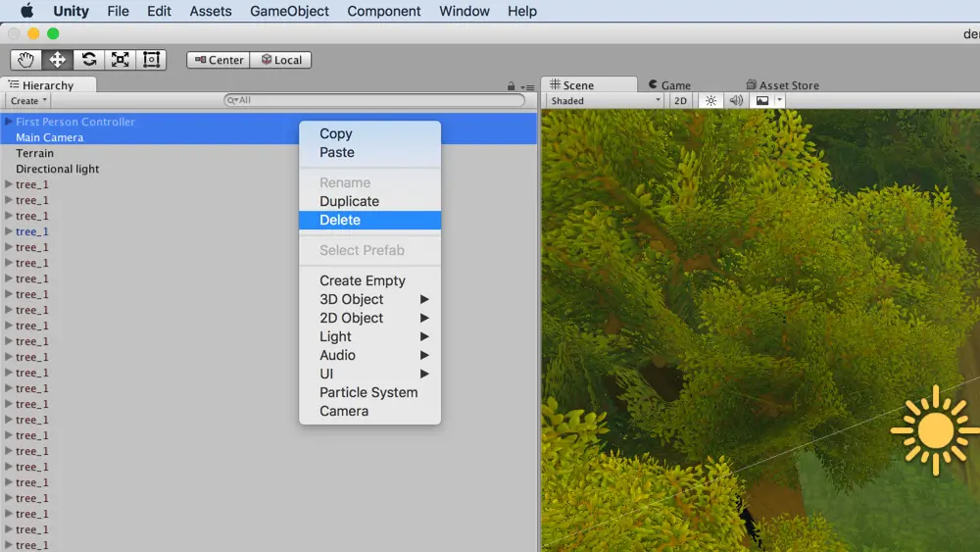Open UI submenu

[370, 374]
